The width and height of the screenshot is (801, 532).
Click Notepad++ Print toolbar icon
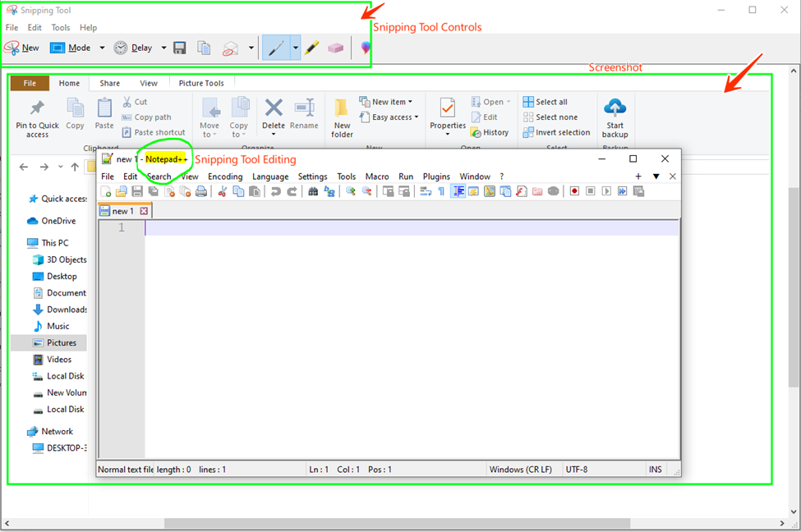pos(201,191)
